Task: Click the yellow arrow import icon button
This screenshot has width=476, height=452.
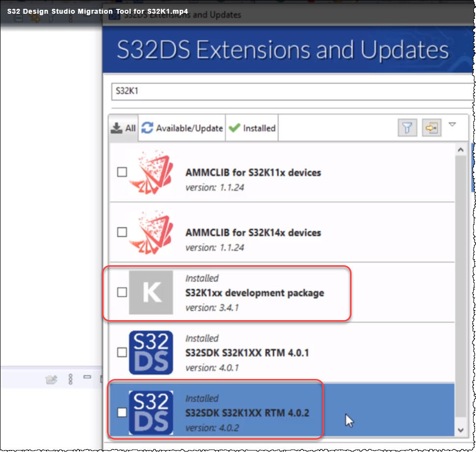Action: coord(431,128)
